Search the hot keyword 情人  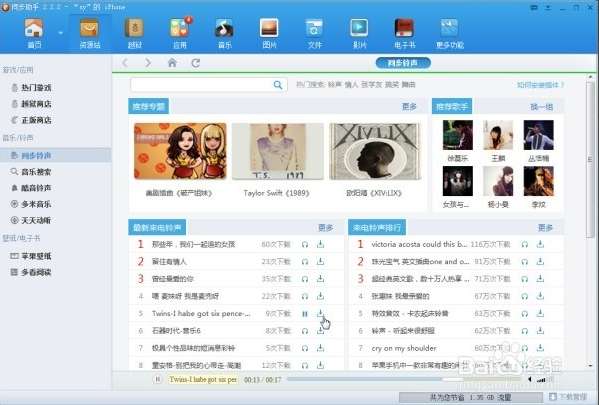(x=351, y=84)
